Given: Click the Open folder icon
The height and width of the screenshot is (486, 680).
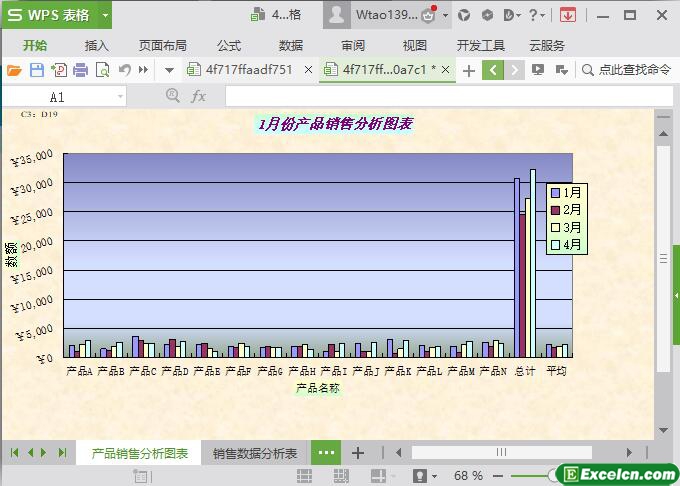Looking at the screenshot, I should coord(14,70).
